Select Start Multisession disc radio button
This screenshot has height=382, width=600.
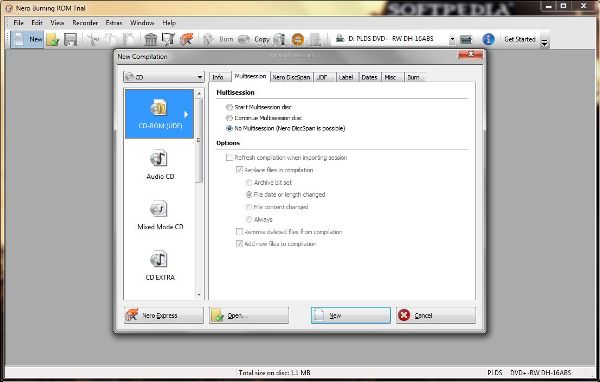tap(229, 107)
